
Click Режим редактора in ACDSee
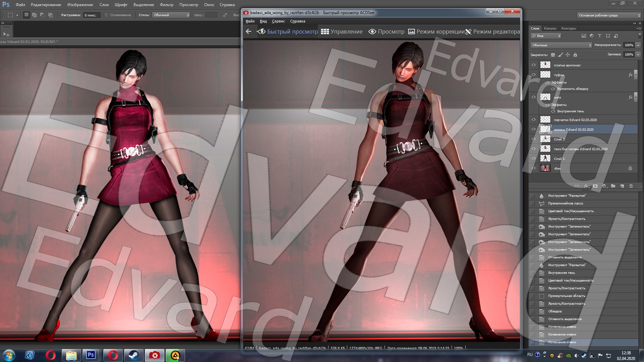pyautogui.click(x=492, y=32)
